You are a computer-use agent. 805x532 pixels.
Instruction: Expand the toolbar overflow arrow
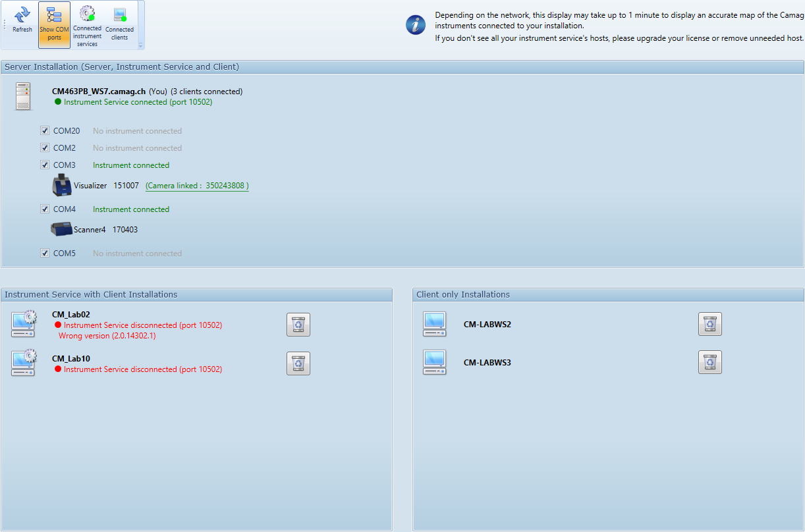coord(140,45)
